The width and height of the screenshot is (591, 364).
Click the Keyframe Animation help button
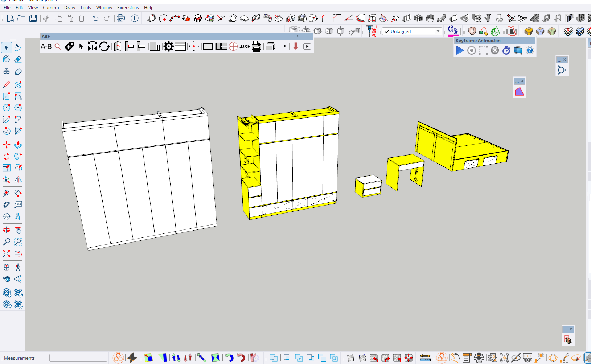530,51
